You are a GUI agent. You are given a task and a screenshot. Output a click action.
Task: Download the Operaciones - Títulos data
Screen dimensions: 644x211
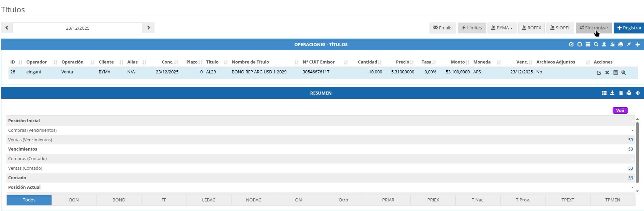[x=604, y=44]
